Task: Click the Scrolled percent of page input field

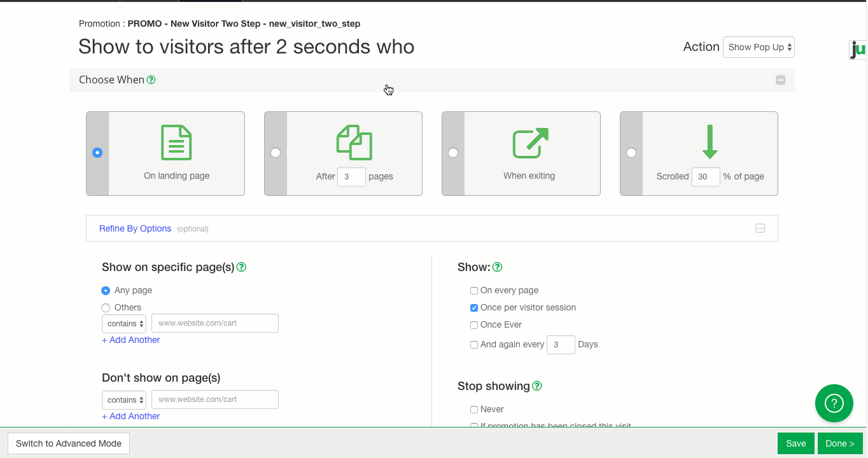Action: 706,177
